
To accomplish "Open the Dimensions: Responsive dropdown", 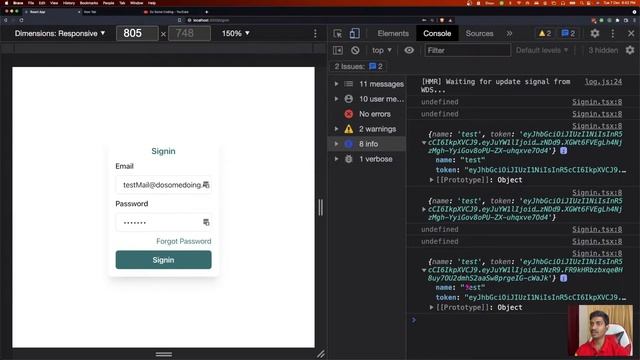I will [x=60, y=33].
